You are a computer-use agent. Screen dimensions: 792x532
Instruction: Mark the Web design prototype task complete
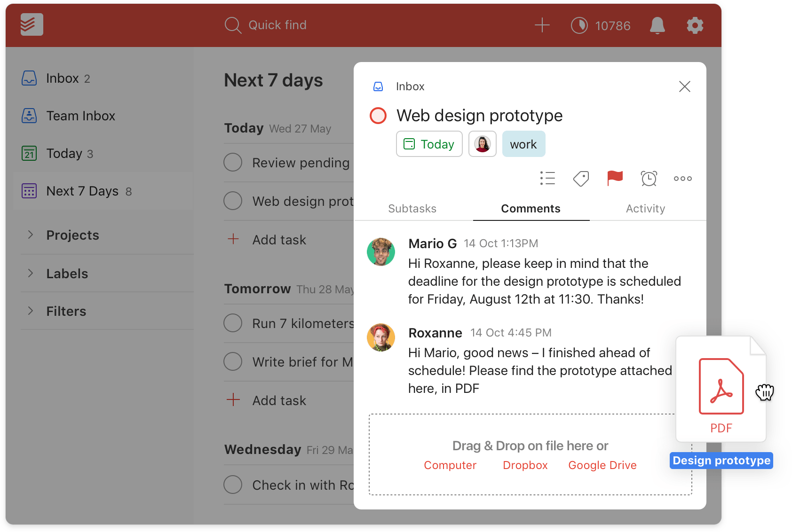tap(378, 116)
